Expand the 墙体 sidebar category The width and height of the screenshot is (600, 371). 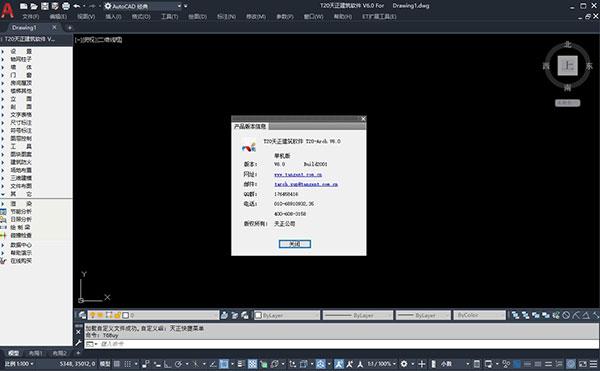21,67
